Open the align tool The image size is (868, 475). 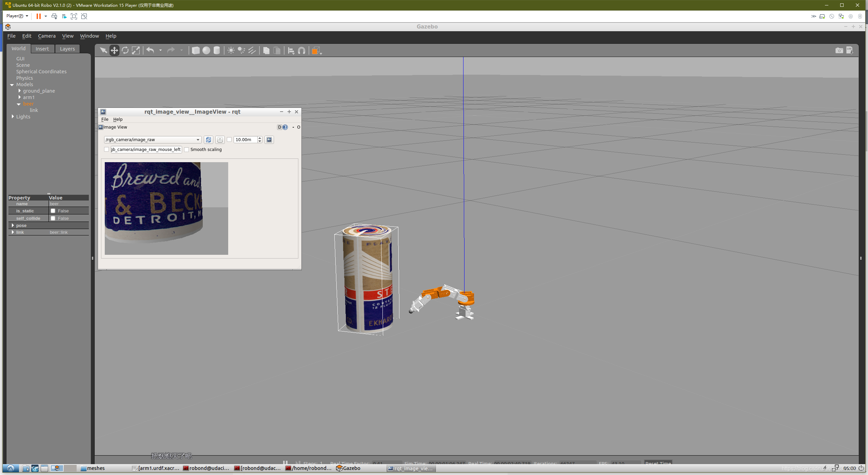pos(291,51)
